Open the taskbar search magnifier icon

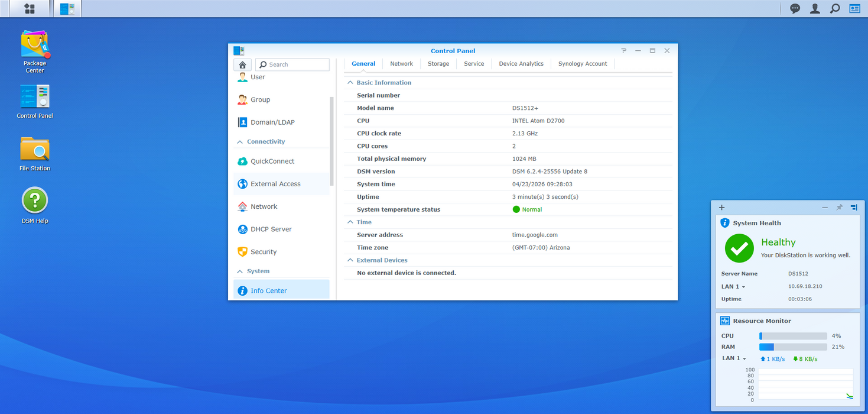[835, 8]
